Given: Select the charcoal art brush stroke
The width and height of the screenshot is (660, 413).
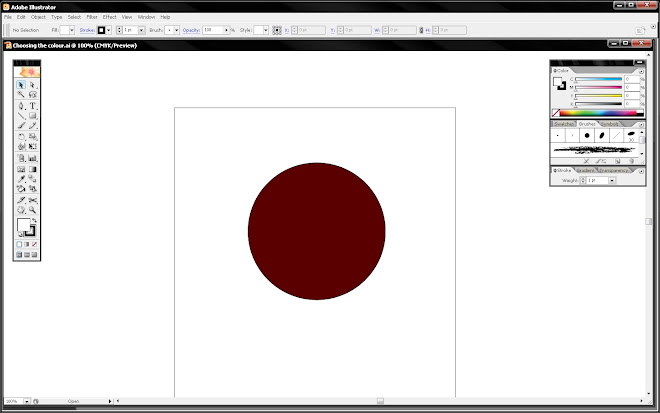Looking at the screenshot, I should coord(594,149).
